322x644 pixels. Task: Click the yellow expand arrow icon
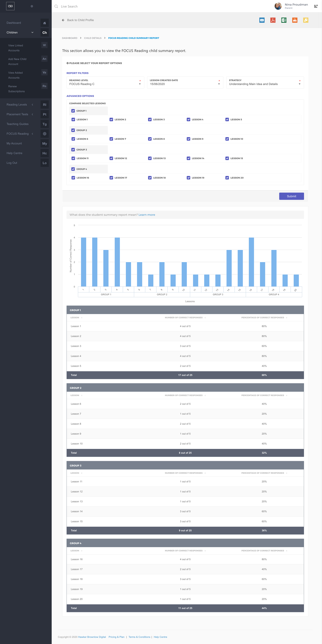pos(306,20)
